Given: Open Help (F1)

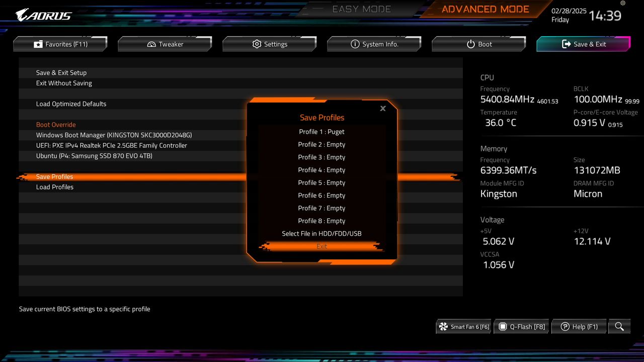Looking at the screenshot, I should tap(580, 326).
